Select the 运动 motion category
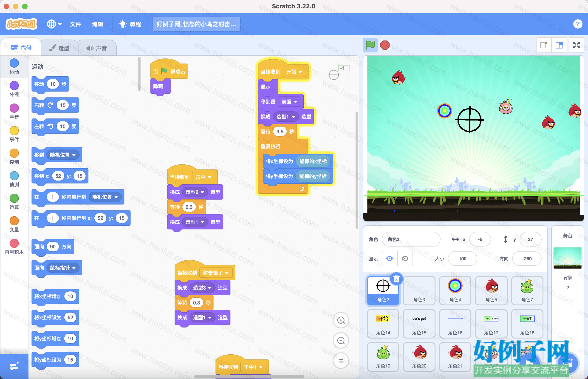This screenshot has width=588, height=379. (x=14, y=66)
